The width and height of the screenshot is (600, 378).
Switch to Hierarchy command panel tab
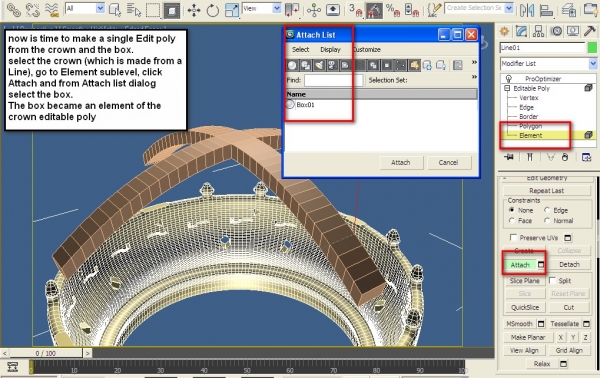tap(538, 31)
